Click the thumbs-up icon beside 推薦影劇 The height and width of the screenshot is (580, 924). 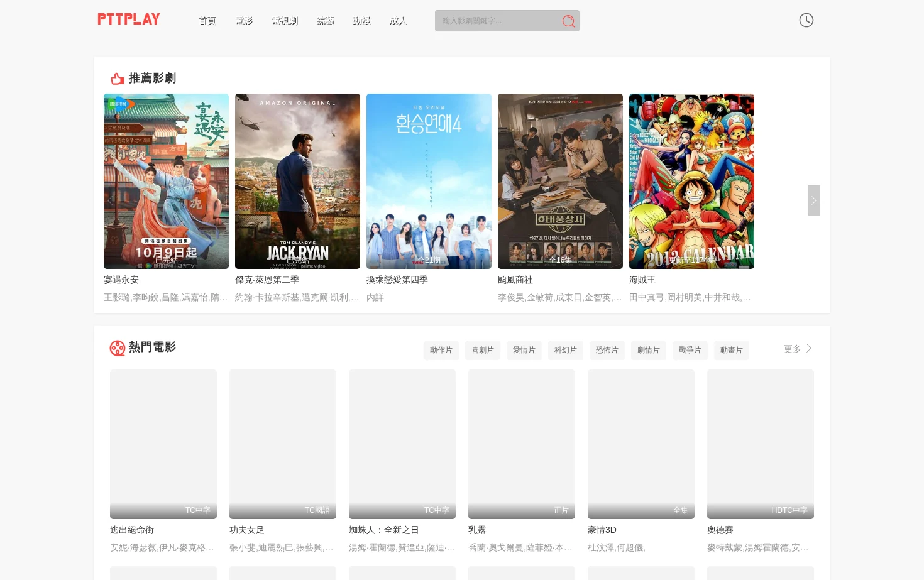[x=117, y=79]
